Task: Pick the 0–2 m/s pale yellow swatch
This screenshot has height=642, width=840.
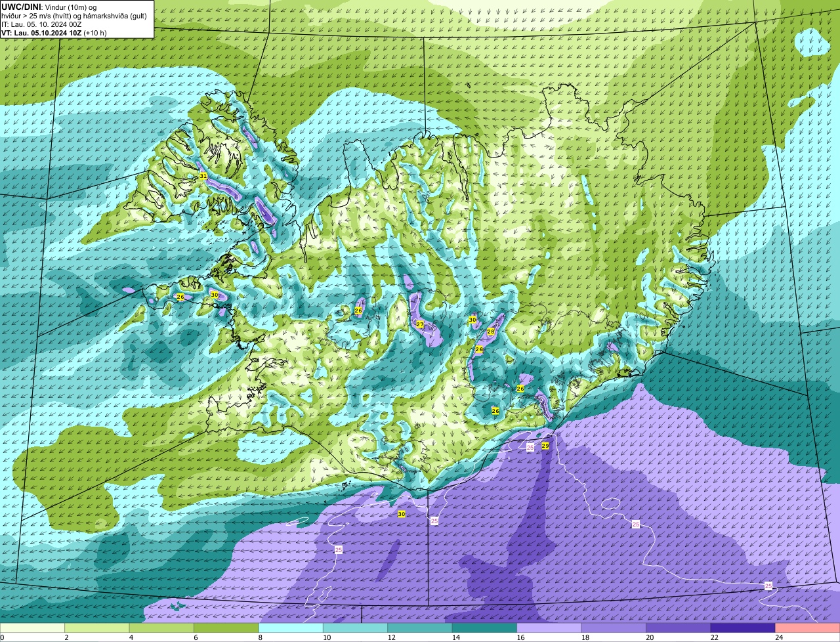Action: (32, 628)
